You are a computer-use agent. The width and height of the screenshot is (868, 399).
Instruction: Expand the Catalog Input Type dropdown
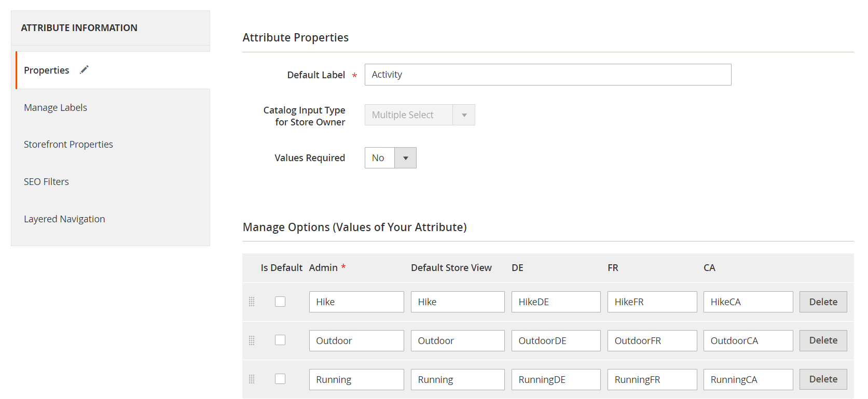pyautogui.click(x=420, y=115)
